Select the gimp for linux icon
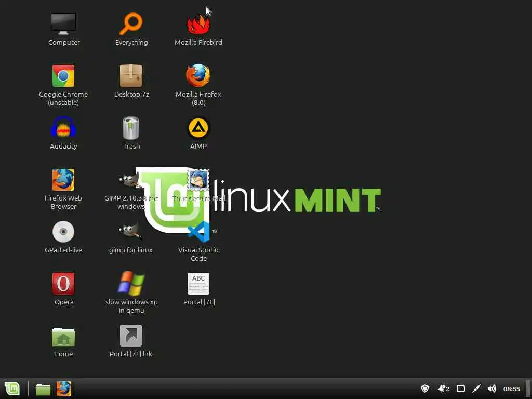This screenshot has height=399, width=532. pyautogui.click(x=130, y=232)
